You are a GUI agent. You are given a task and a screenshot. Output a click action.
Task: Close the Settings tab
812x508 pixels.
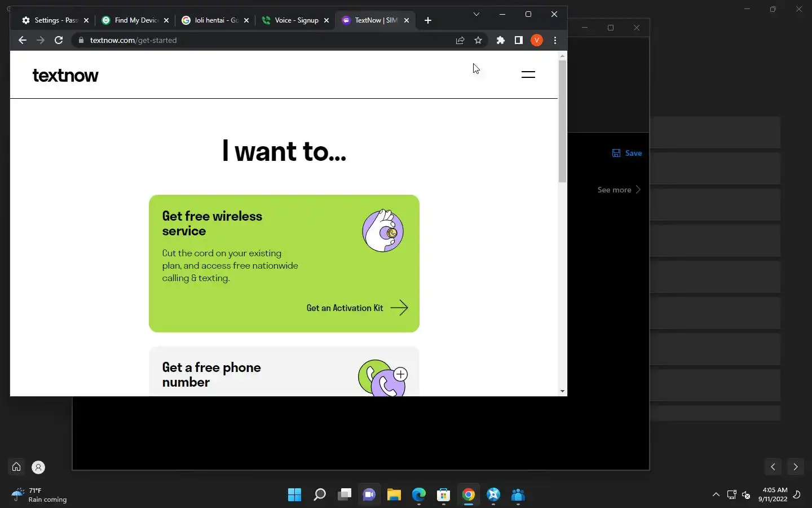[x=86, y=20]
